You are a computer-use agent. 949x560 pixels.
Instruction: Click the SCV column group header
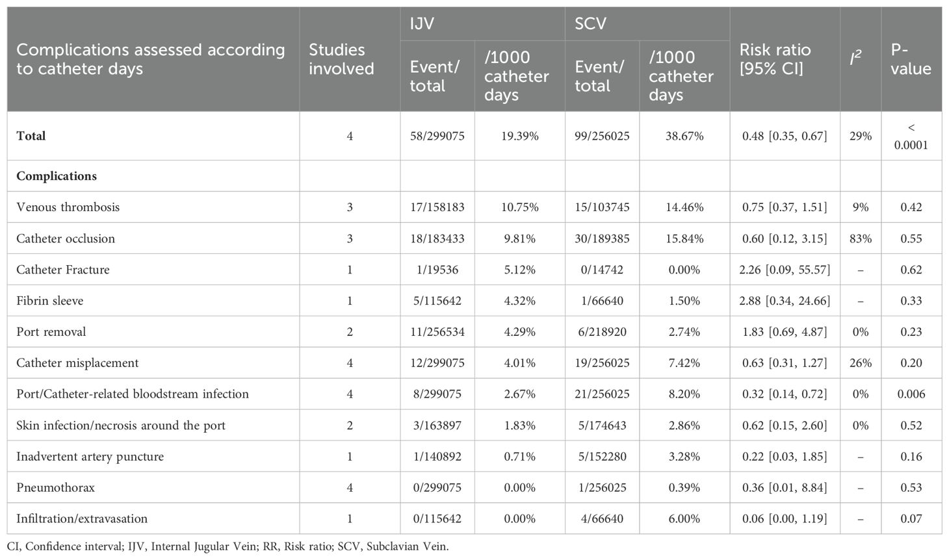[591, 24]
